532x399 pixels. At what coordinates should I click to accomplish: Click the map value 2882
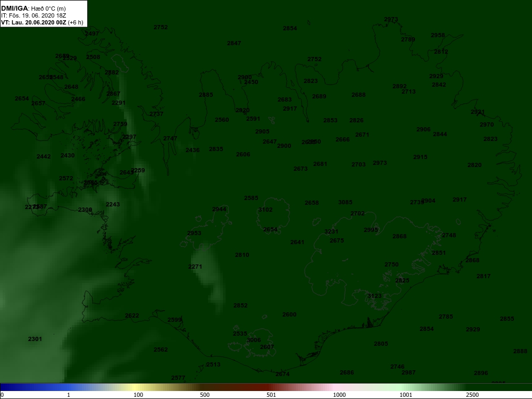[112, 72]
